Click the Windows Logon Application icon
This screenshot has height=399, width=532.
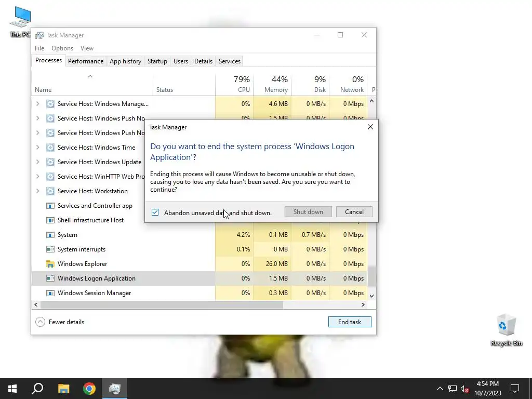point(50,278)
